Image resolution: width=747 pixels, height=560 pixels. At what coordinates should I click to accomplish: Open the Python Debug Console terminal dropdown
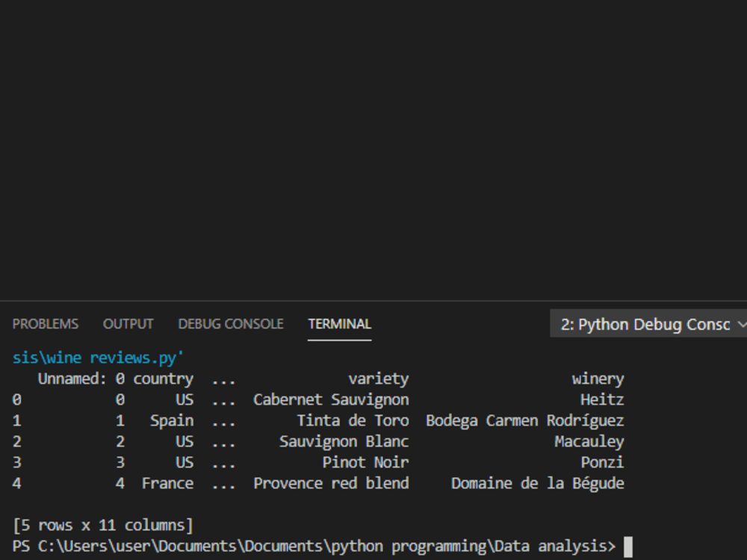tap(648, 324)
